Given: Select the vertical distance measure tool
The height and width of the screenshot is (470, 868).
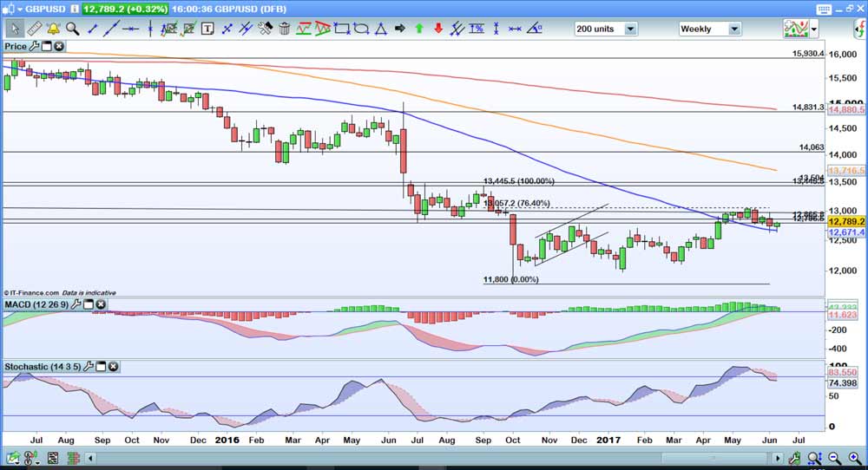Looking at the screenshot, I should pyautogui.click(x=496, y=29).
